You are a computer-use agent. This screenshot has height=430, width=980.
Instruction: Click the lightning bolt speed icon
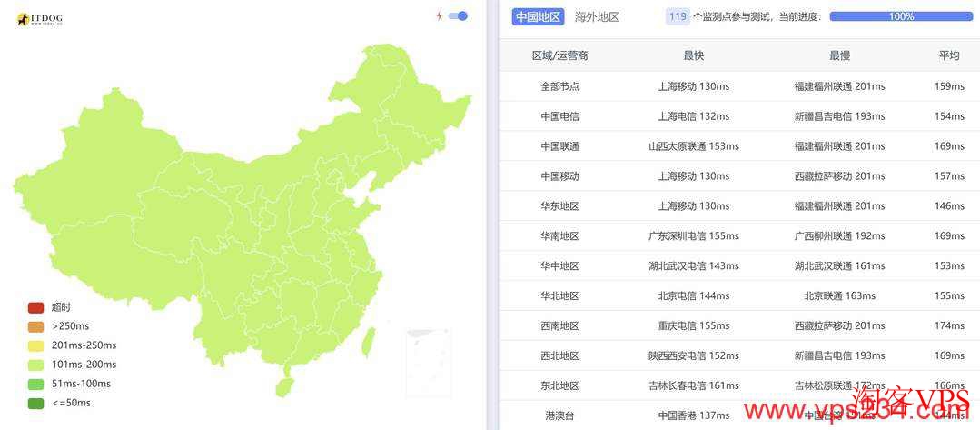440,16
